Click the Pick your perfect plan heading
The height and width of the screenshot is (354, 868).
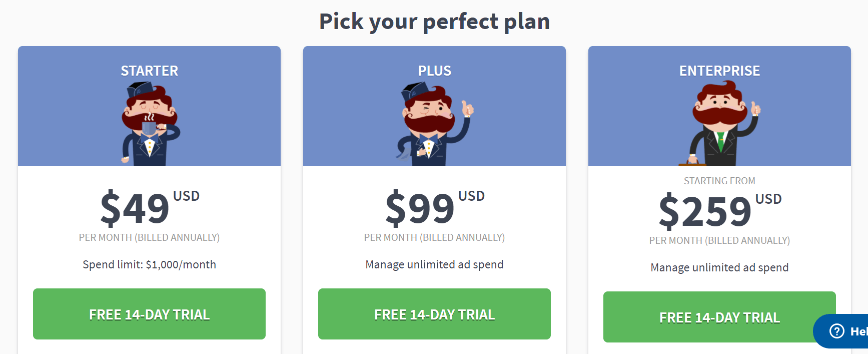[434, 22]
